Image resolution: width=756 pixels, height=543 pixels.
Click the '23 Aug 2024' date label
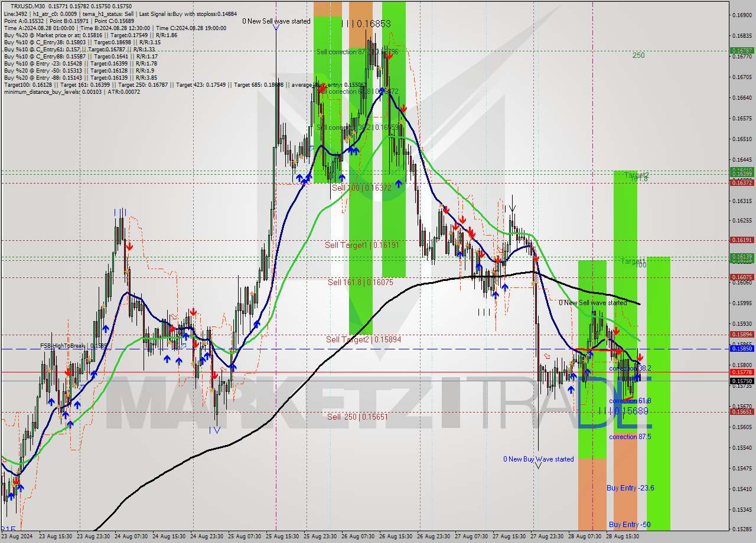[18, 537]
